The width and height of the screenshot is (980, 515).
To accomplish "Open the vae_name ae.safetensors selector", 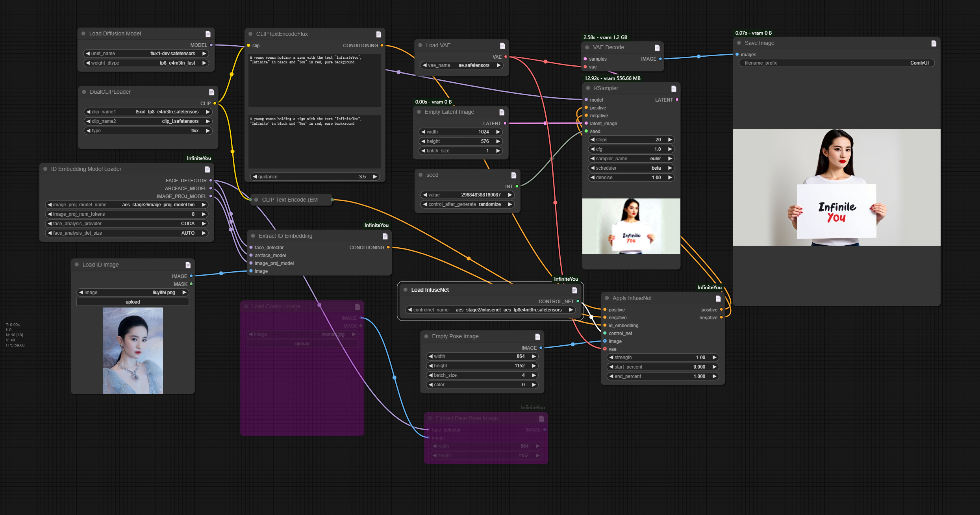I will tap(461, 65).
